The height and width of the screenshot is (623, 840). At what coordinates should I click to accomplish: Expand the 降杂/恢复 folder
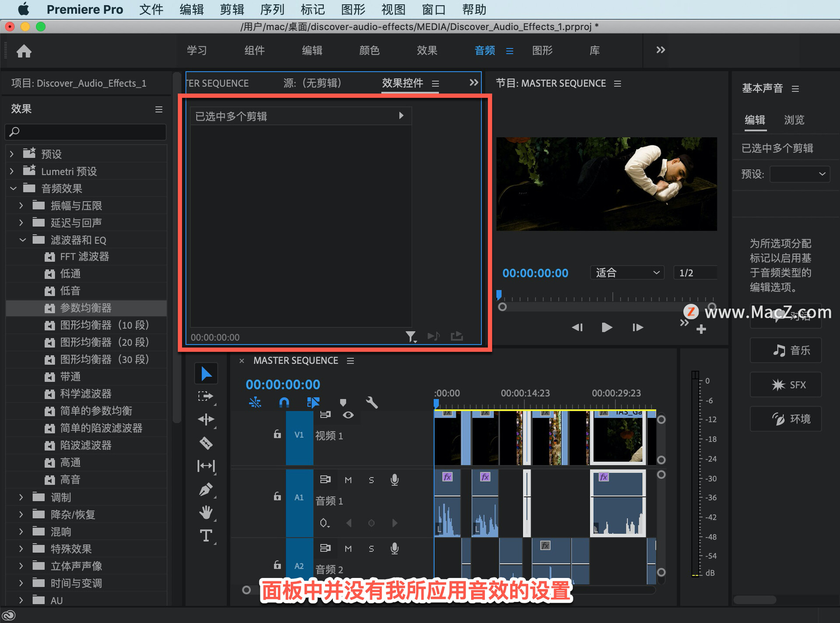pos(21,515)
